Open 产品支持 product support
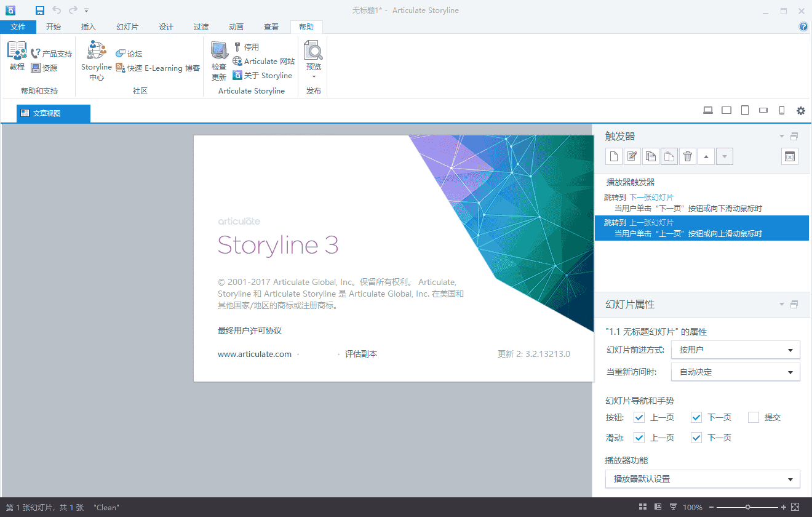812x517 pixels. pyautogui.click(x=52, y=54)
